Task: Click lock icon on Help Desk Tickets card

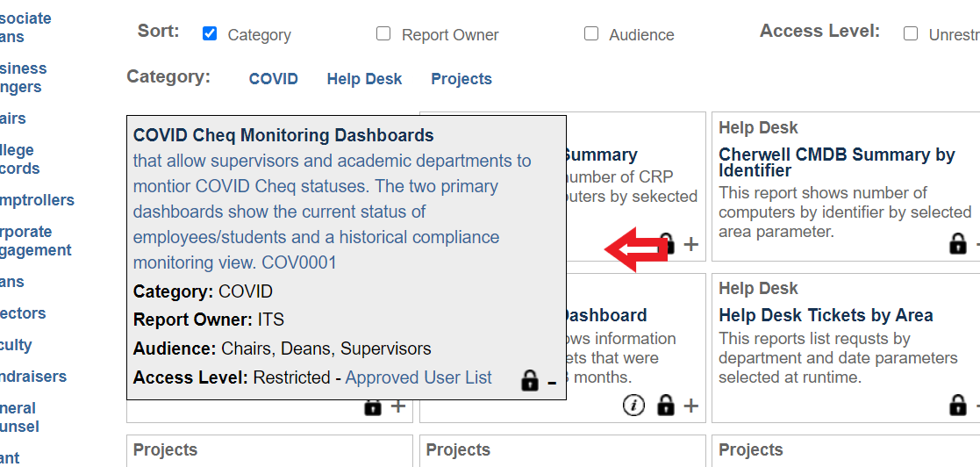Action: point(958,405)
